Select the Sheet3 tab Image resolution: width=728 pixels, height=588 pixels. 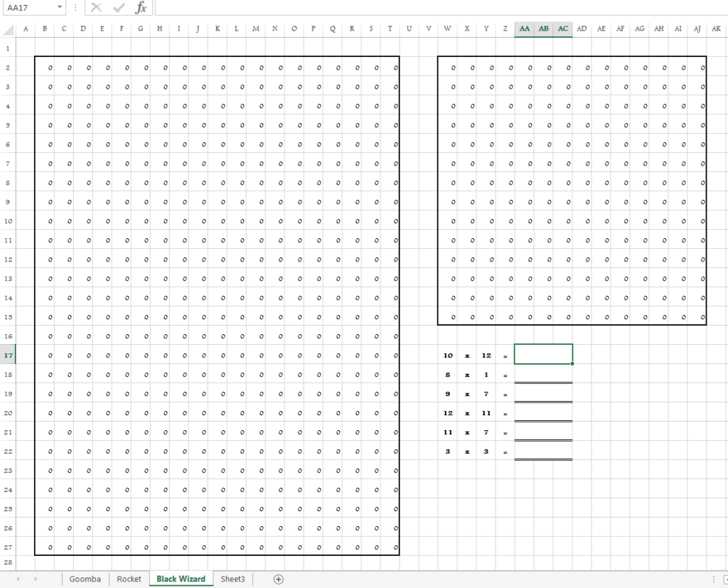pyautogui.click(x=232, y=579)
